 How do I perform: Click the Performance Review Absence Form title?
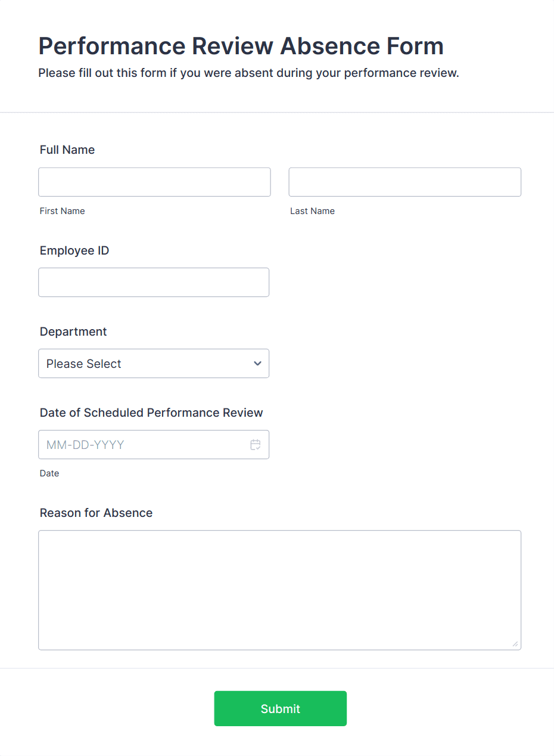241,46
